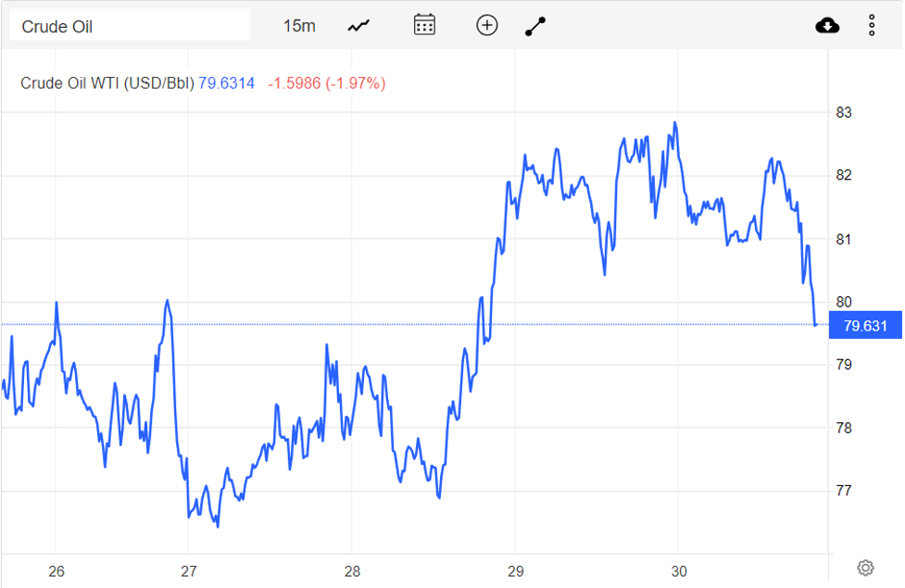905x588 pixels.
Task: Click the 79.6314 price value in legend
Action: point(226,83)
